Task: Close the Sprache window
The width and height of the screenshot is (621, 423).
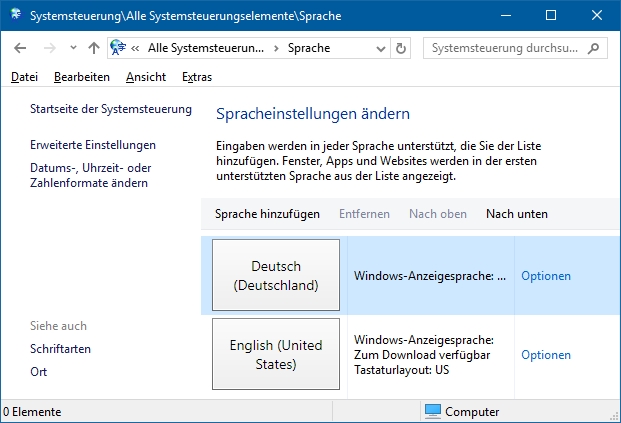Action: (x=597, y=15)
